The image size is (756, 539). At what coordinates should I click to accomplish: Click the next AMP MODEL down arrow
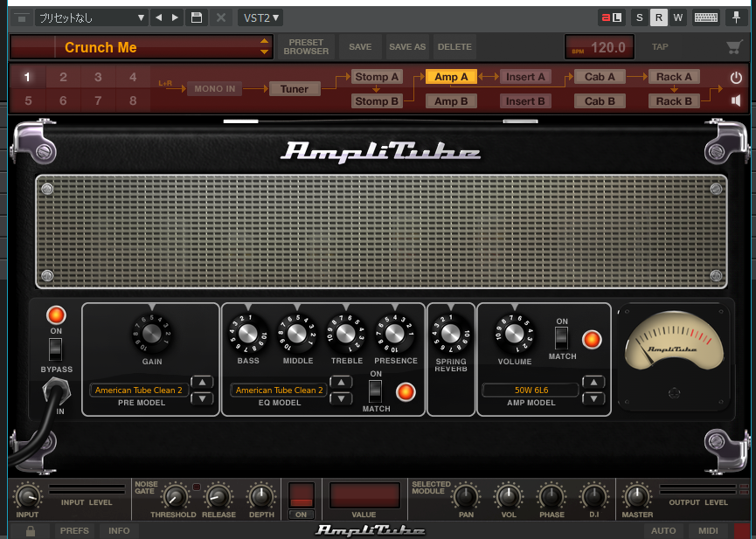(x=593, y=398)
